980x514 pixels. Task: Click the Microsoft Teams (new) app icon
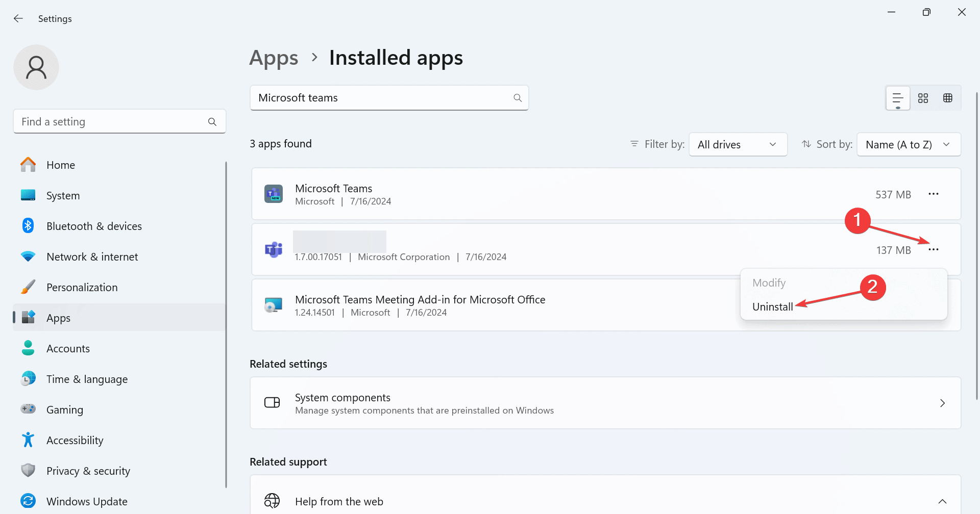(274, 194)
